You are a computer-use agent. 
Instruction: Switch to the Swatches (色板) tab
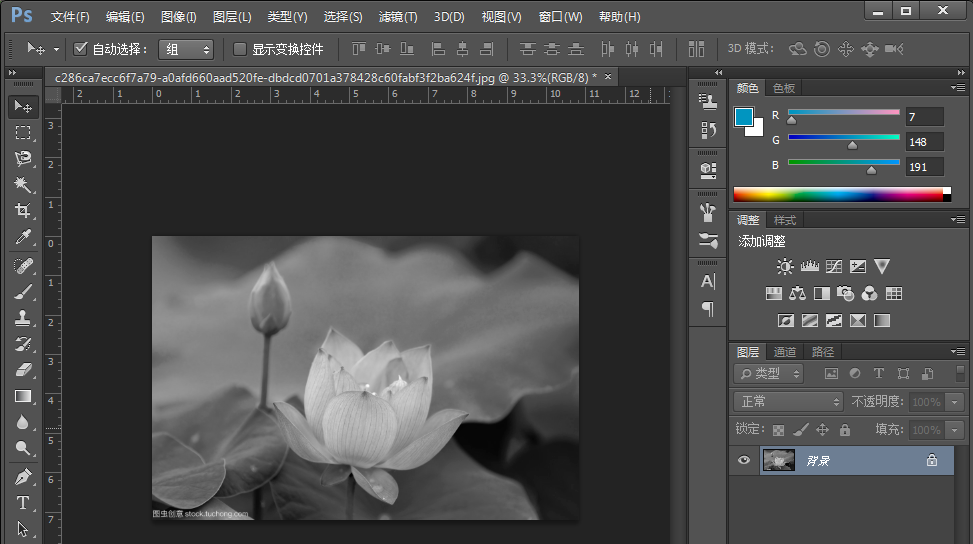tap(784, 88)
